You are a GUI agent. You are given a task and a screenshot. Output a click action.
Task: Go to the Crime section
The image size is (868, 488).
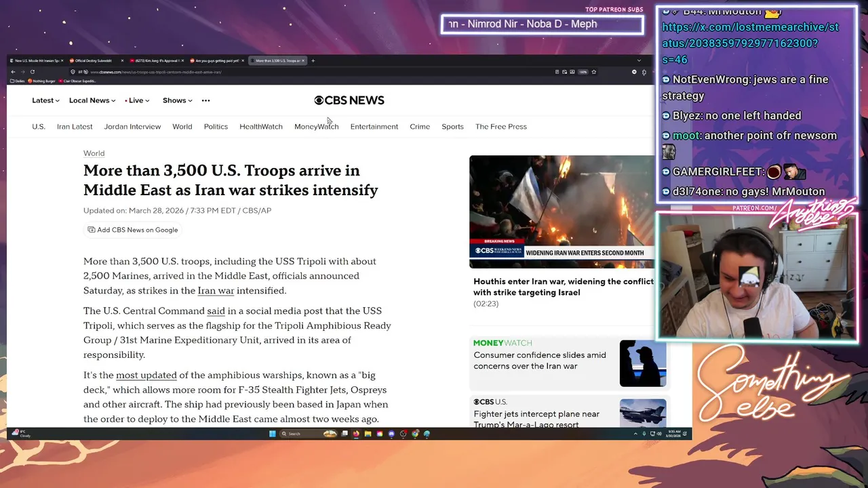point(420,127)
